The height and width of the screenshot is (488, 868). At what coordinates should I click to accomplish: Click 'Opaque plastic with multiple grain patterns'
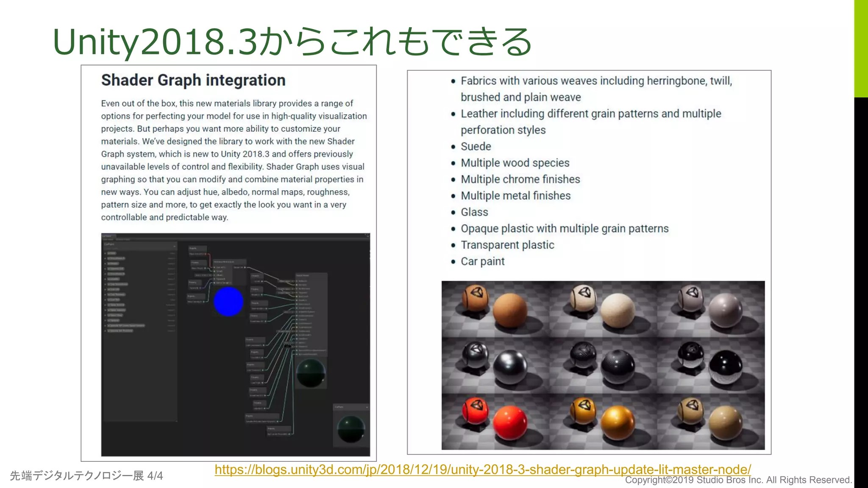coord(565,229)
